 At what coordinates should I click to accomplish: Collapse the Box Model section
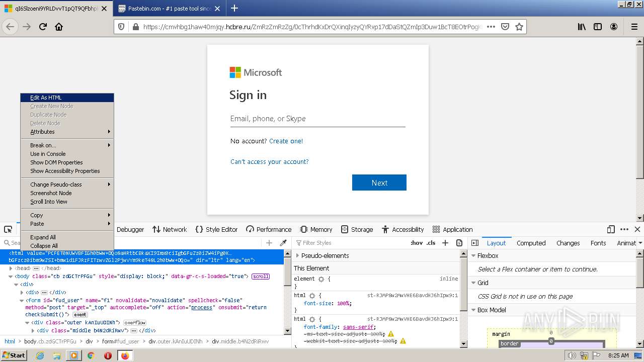click(x=473, y=310)
